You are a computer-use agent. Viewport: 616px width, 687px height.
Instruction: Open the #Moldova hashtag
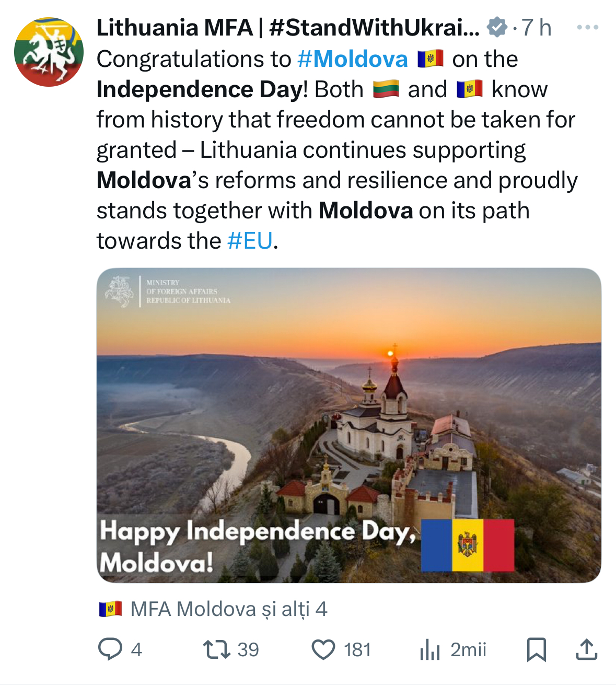353,59
